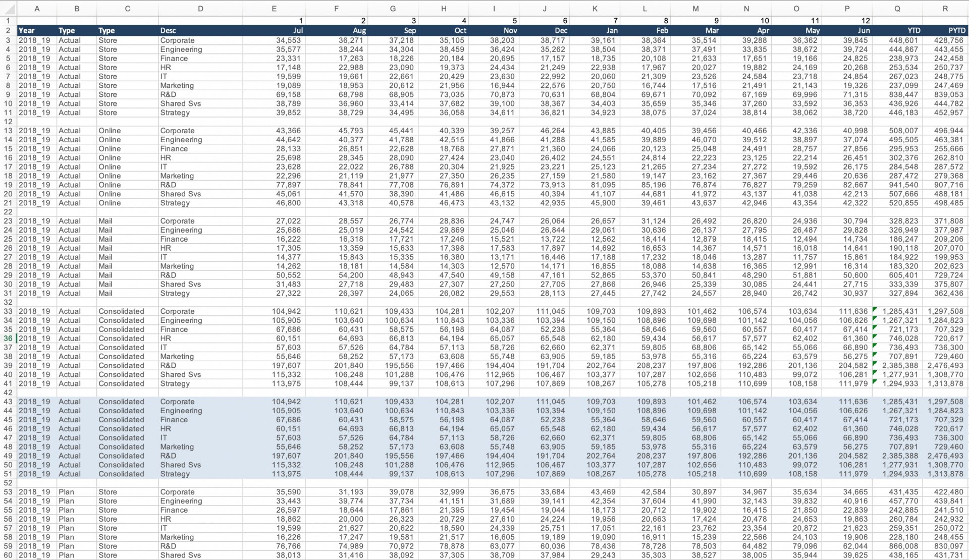Select row 45 Finance cell
The height and width of the screenshot is (560, 969).
(200, 420)
